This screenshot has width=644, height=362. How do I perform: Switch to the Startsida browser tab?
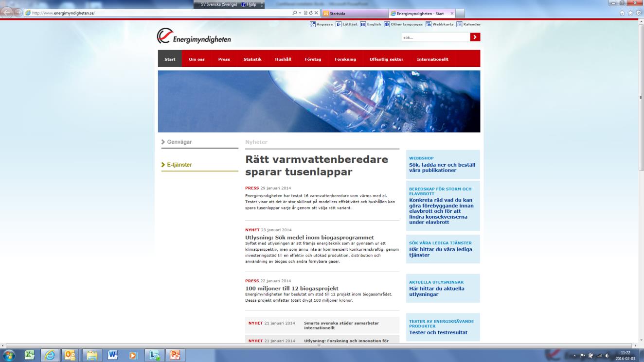pyautogui.click(x=354, y=13)
